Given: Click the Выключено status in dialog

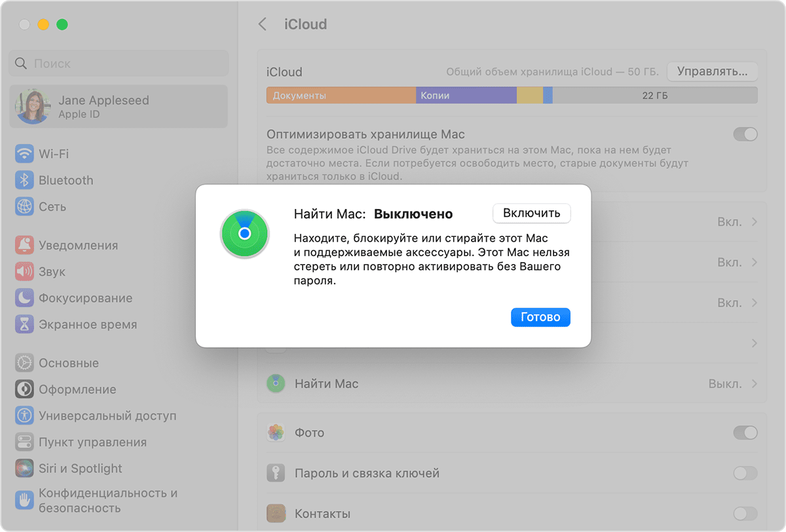Looking at the screenshot, I should coord(413,214).
